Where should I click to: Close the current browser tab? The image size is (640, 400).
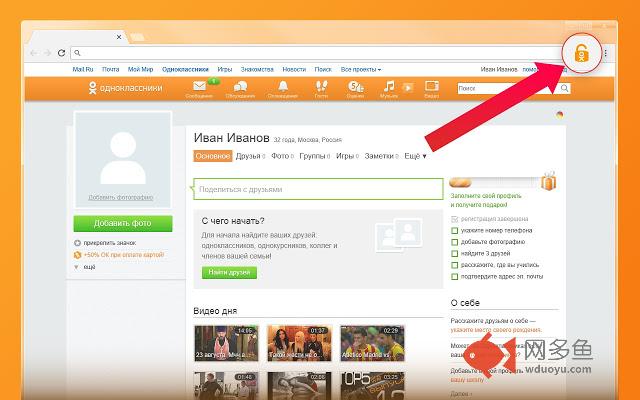point(119,37)
